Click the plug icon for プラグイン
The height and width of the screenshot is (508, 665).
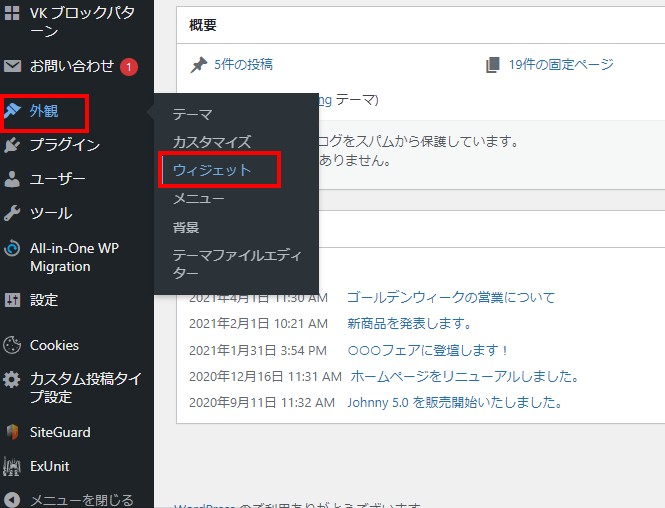(x=13, y=145)
